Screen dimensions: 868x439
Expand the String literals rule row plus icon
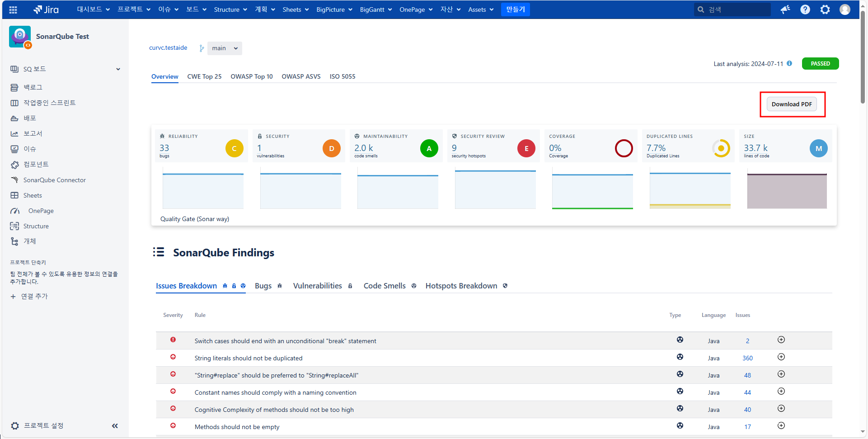781,357
